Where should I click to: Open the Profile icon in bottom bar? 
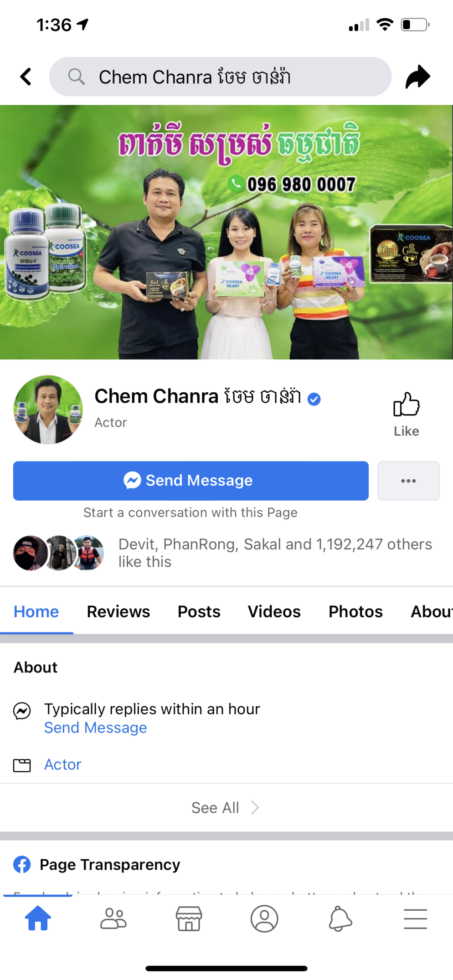pos(264,918)
